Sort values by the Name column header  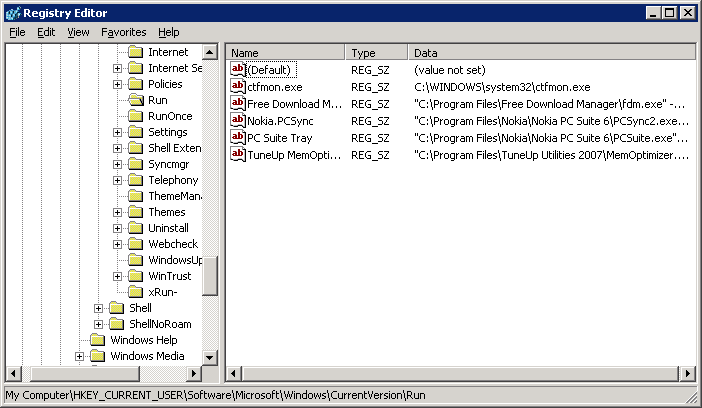286,52
